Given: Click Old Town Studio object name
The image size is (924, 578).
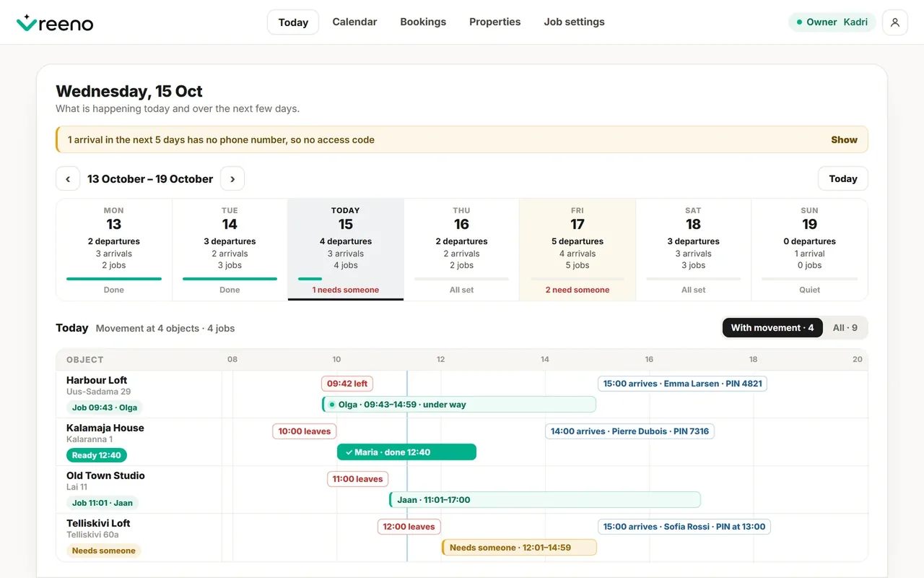Looking at the screenshot, I should [105, 475].
